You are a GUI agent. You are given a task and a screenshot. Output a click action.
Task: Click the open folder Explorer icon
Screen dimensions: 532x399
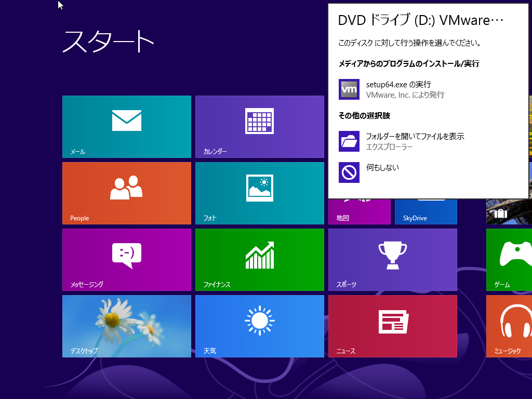pos(349,141)
